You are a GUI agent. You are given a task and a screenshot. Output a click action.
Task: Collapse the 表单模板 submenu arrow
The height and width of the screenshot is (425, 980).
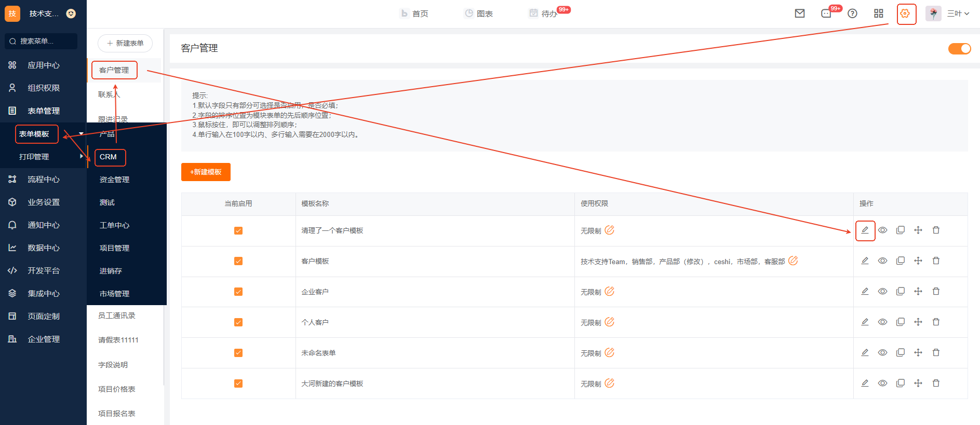[81, 134]
